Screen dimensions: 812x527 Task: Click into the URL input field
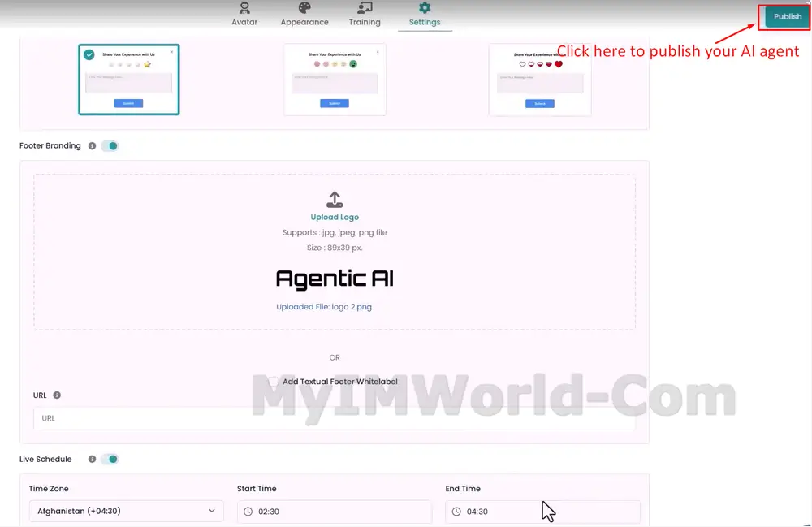coord(335,418)
